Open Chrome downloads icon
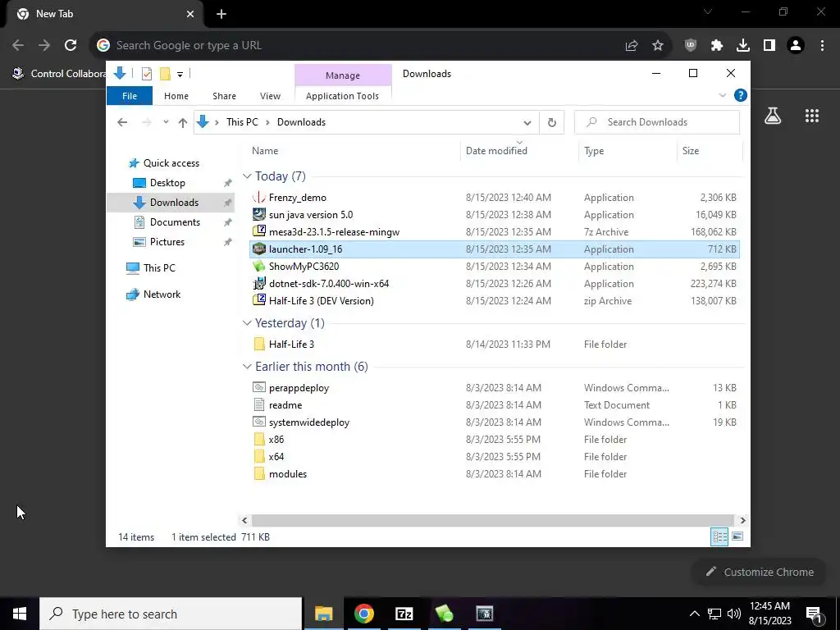Viewport: 840px width, 630px height. click(x=743, y=46)
